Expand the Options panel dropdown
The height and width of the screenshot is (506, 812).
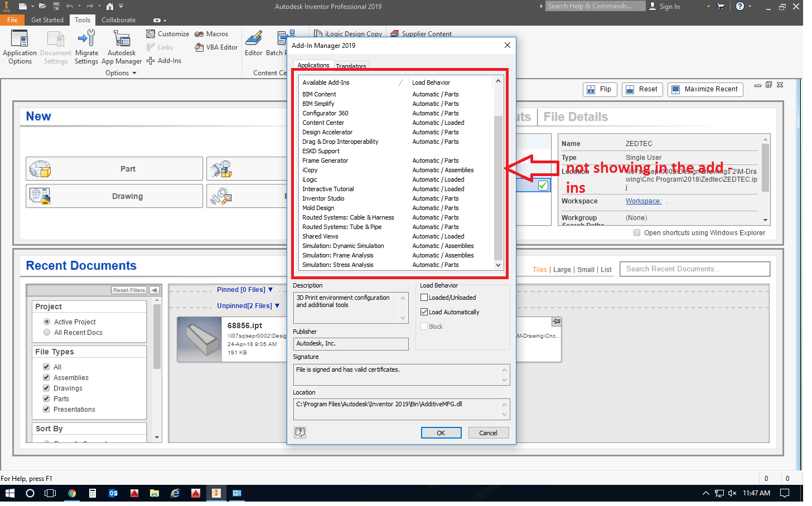tap(122, 74)
